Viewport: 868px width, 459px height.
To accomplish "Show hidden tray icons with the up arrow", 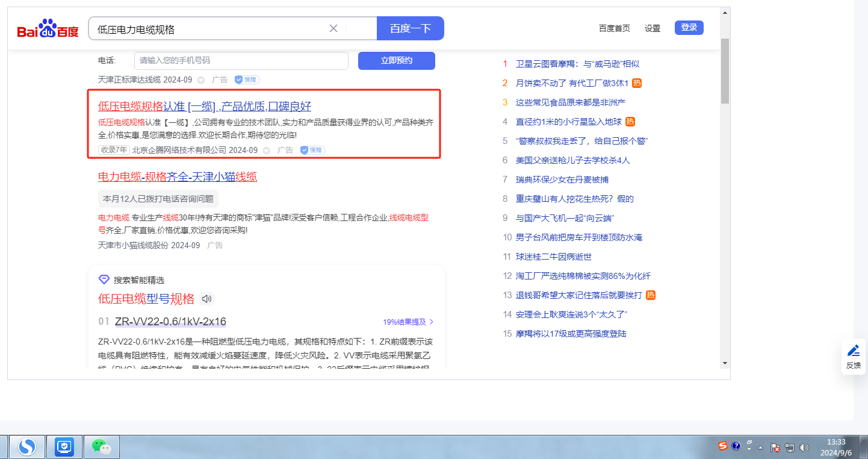I will 761,448.
